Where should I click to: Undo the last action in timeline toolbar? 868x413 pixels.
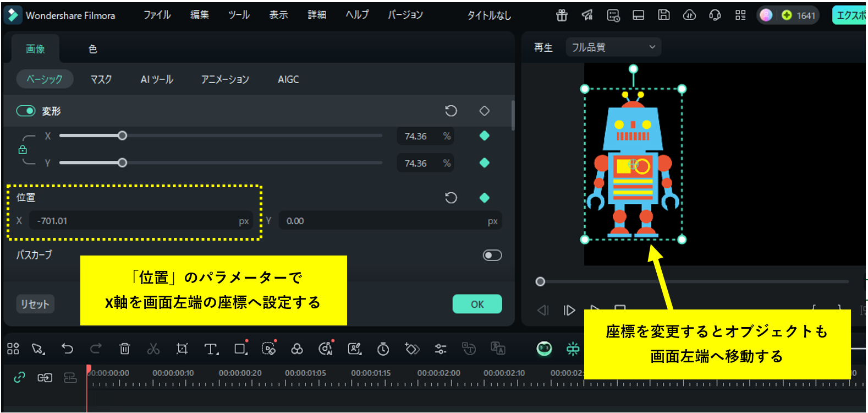(x=67, y=349)
